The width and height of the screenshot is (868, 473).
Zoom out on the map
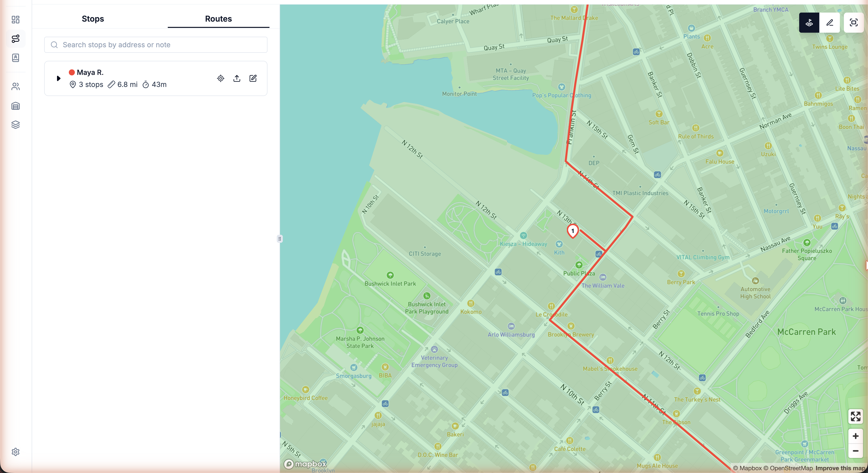pos(855,451)
